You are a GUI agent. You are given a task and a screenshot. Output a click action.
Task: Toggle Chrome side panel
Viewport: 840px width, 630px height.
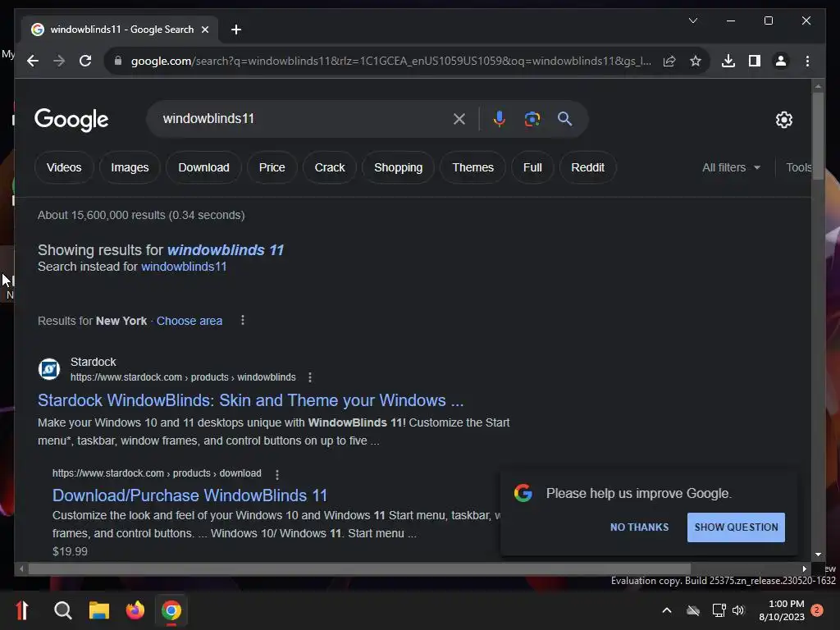coord(755,61)
